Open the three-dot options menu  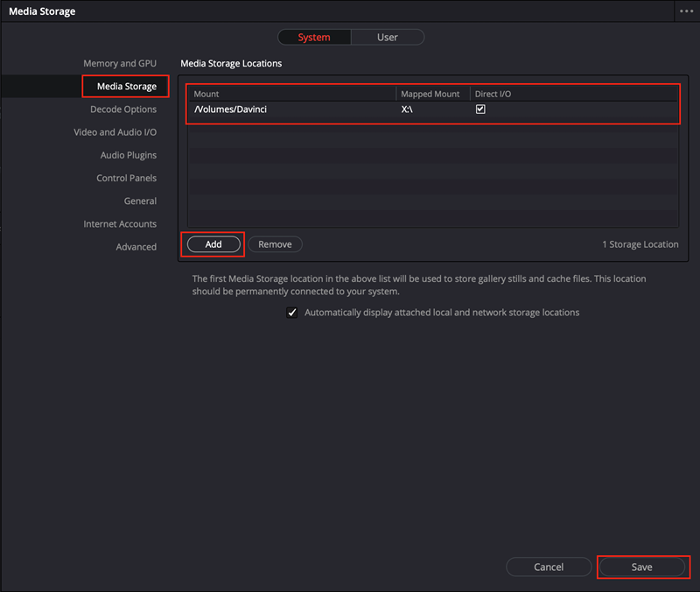pos(686,11)
